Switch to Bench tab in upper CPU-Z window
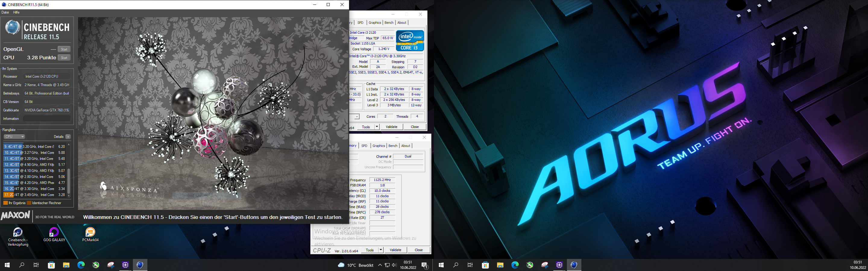Image resolution: width=868 pixels, height=271 pixels. pyautogui.click(x=389, y=23)
